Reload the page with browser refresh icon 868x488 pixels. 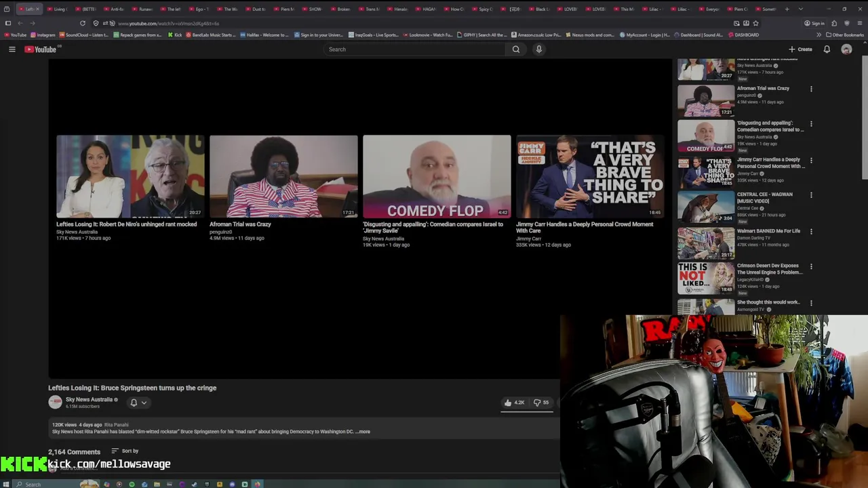click(83, 23)
